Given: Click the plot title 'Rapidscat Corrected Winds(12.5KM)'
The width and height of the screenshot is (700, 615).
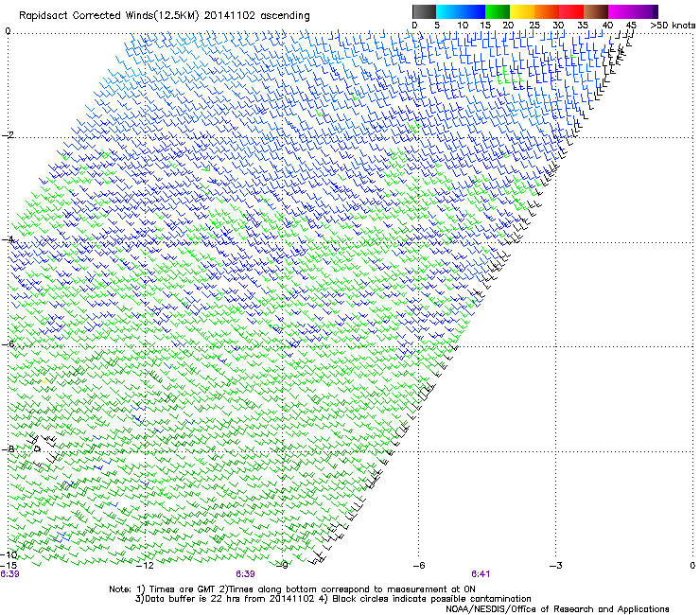Looking at the screenshot, I should [x=109, y=16].
